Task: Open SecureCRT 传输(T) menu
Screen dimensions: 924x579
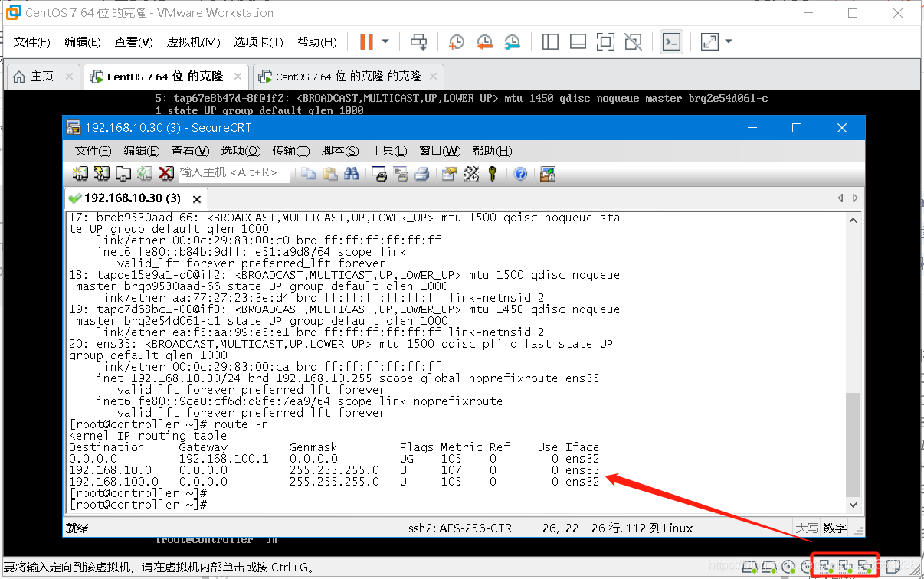Action: (291, 151)
